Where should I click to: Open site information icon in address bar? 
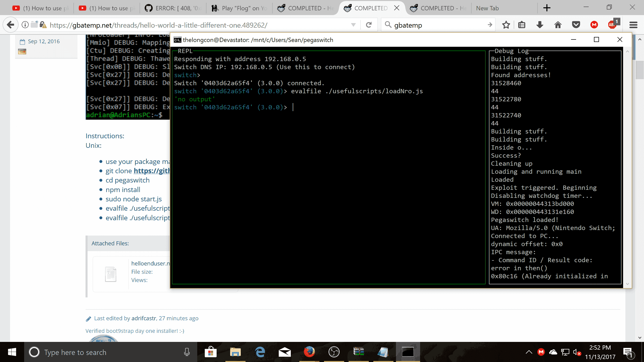(x=25, y=25)
